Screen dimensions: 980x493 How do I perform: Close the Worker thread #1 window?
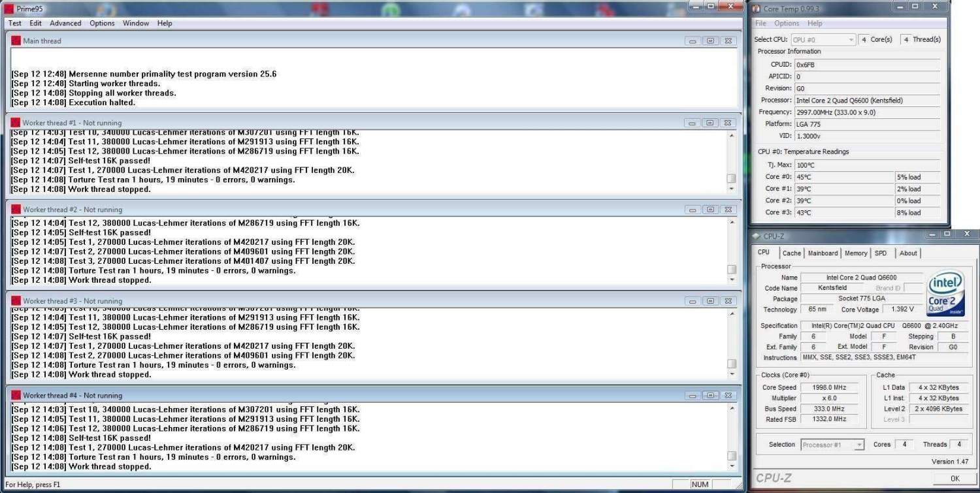click(727, 123)
